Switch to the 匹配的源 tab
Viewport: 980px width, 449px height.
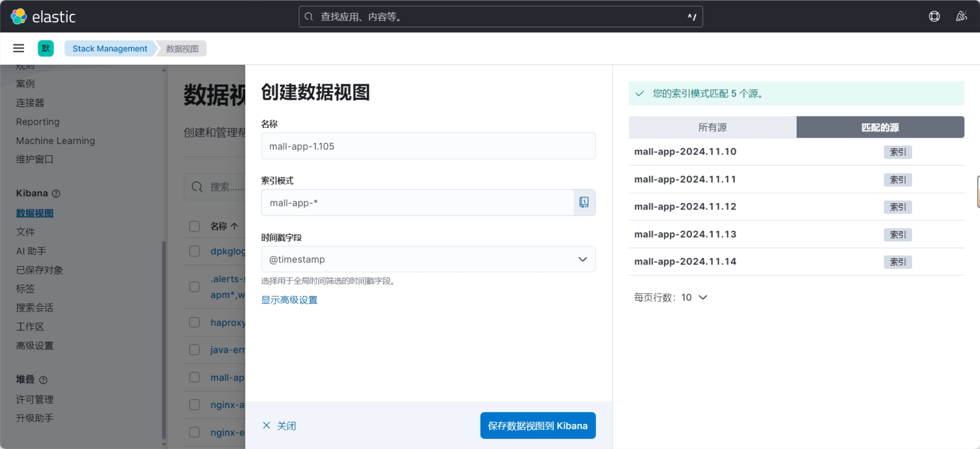pyautogui.click(x=880, y=127)
